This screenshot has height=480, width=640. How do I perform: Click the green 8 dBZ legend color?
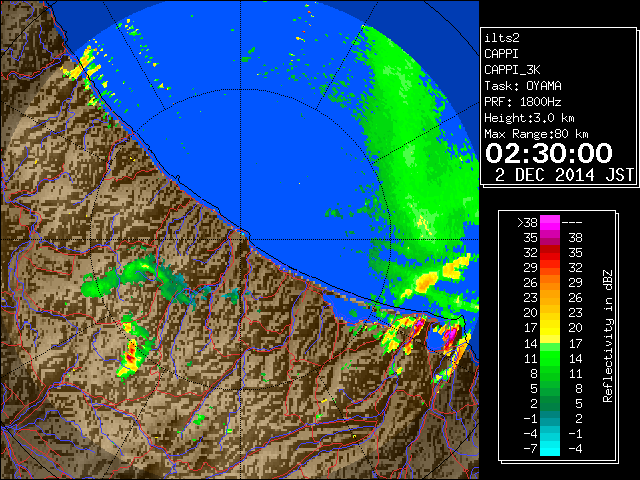click(x=550, y=373)
